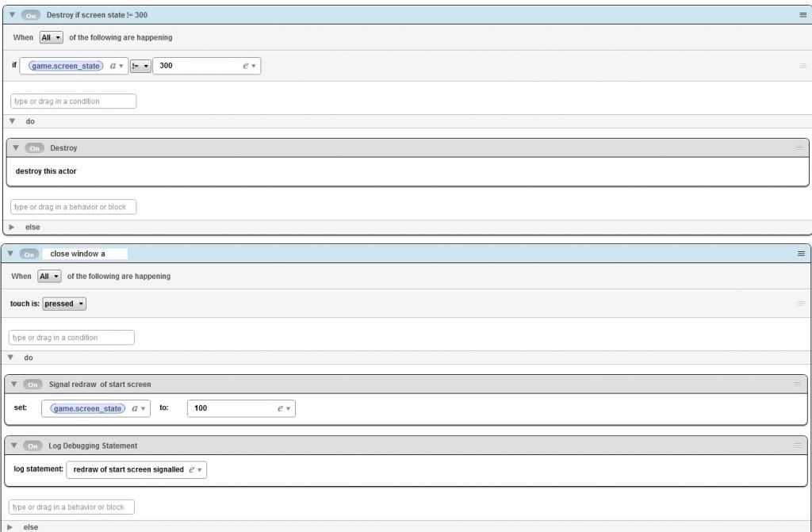Viewport: 812px width, 532px height.
Task: Disable the Log Debugging Statement behavior
Action: pyautogui.click(x=34, y=446)
